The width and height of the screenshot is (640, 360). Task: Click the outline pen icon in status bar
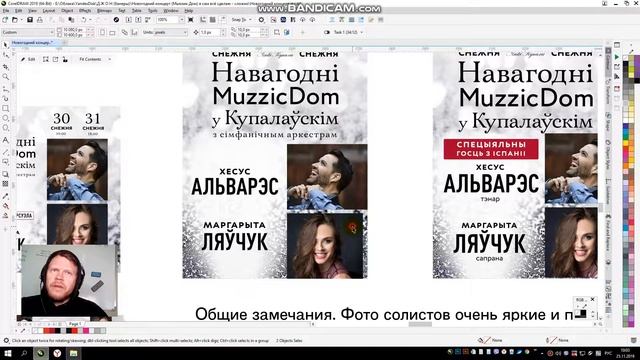coord(548,340)
